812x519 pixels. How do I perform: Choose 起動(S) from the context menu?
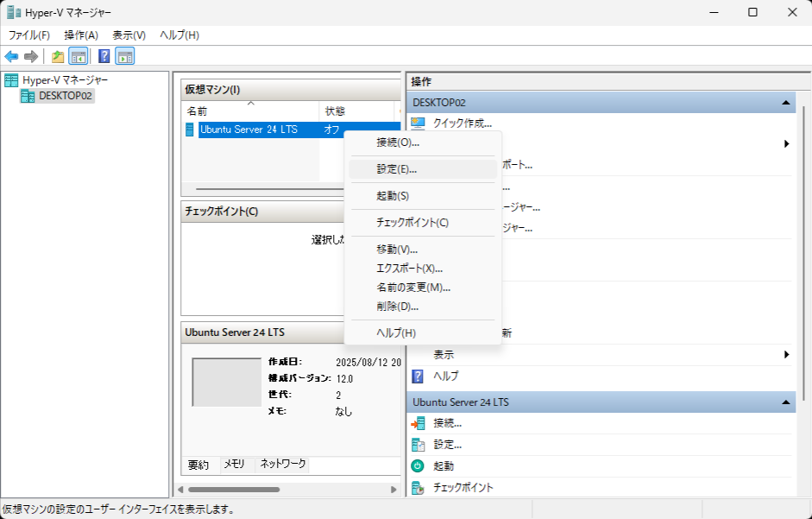[x=423, y=196]
